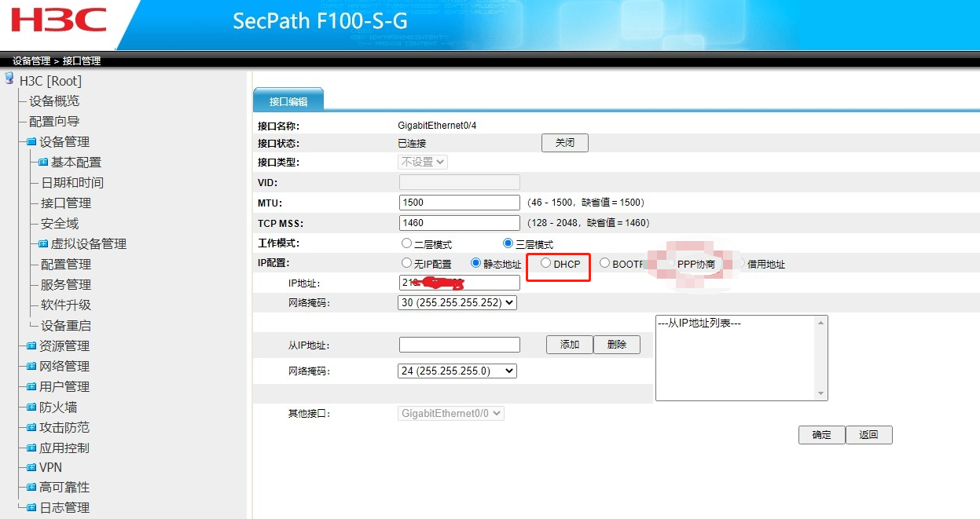Screen dimensions: 980x519
Task: Go to 接口管理 in the sidebar
Action: point(66,203)
